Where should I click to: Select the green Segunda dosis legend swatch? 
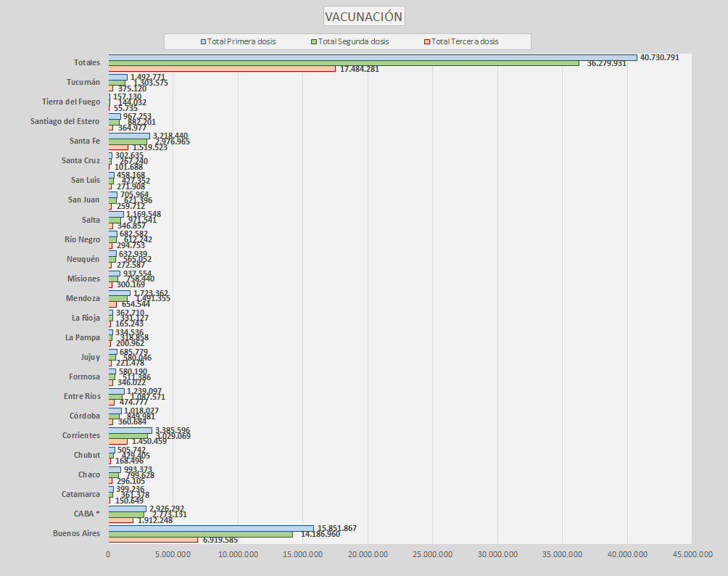pos(314,42)
